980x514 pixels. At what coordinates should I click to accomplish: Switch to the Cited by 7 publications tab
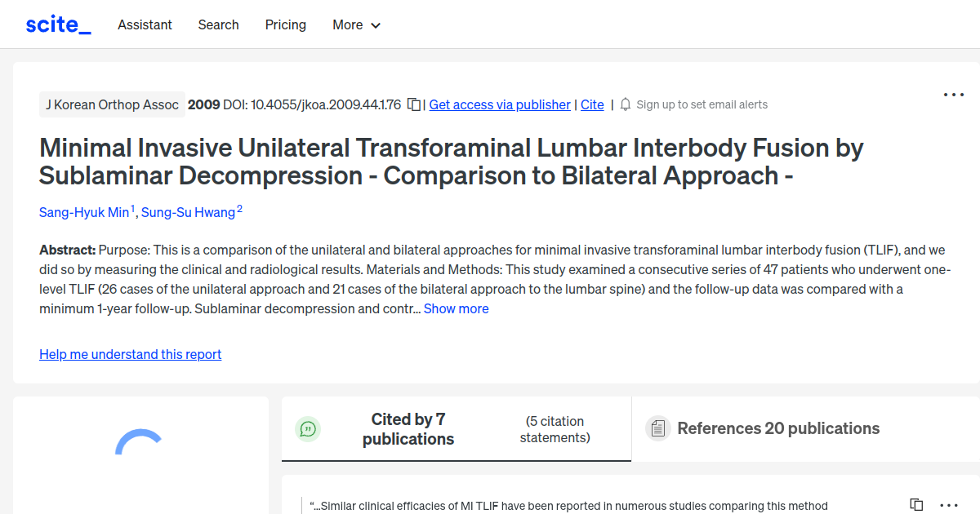pos(408,428)
